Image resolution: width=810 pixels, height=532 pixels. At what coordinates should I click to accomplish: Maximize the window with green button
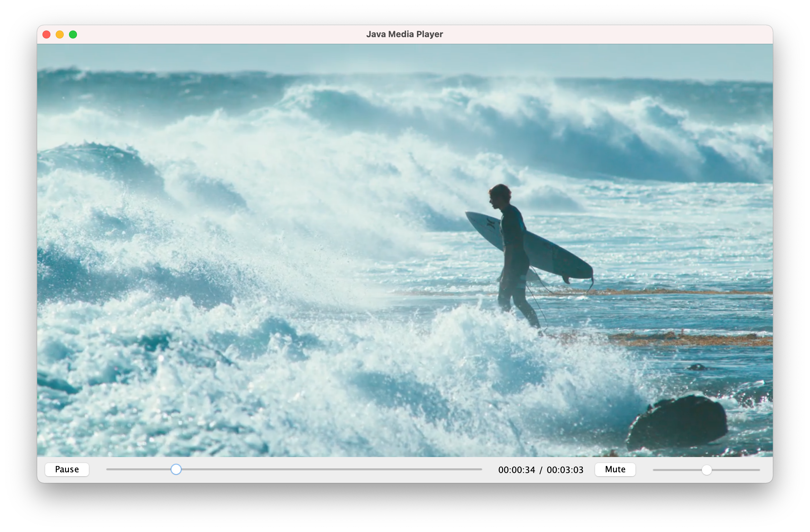[73, 34]
